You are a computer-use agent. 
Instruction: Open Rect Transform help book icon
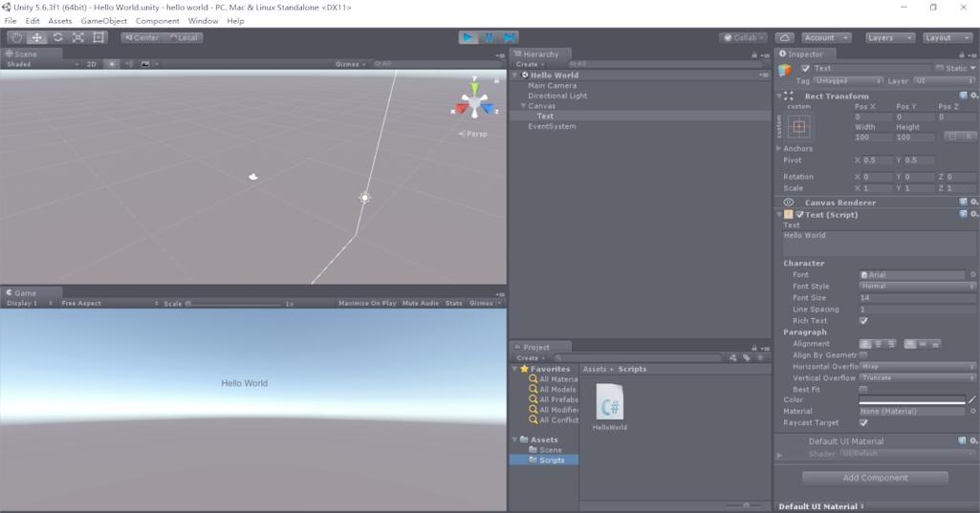(963, 96)
